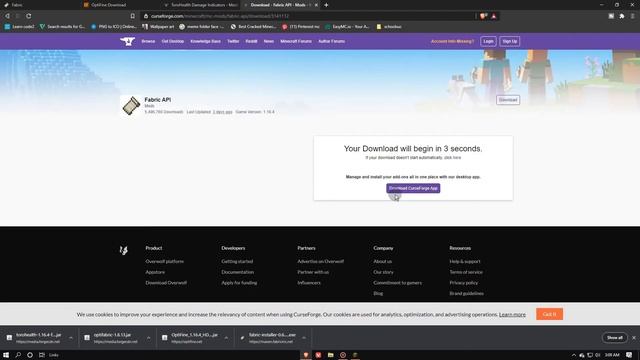Open OptiFine jar download options arrow
The height and width of the screenshot is (360, 640).
click(226, 338)
